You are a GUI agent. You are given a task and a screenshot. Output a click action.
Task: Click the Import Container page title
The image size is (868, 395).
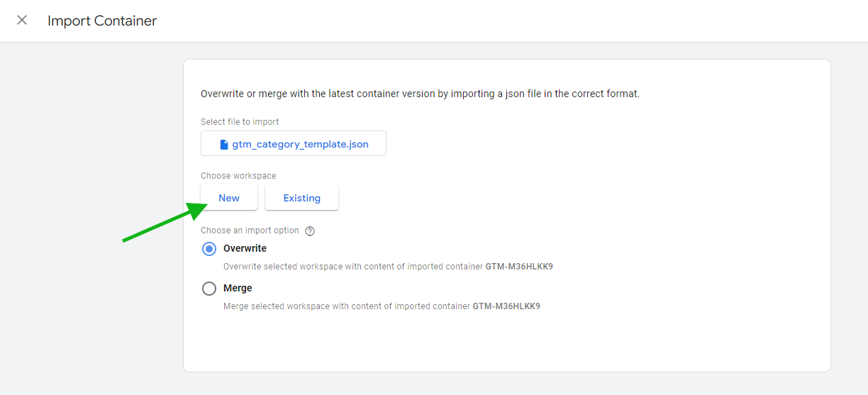(102, 21)
